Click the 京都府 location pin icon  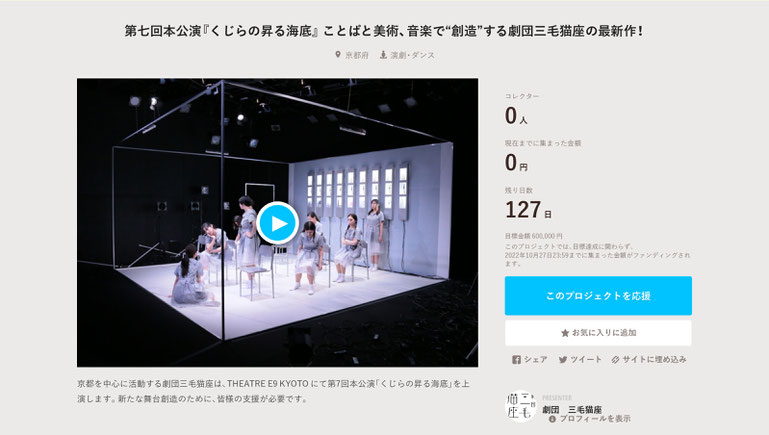point(338,55)
